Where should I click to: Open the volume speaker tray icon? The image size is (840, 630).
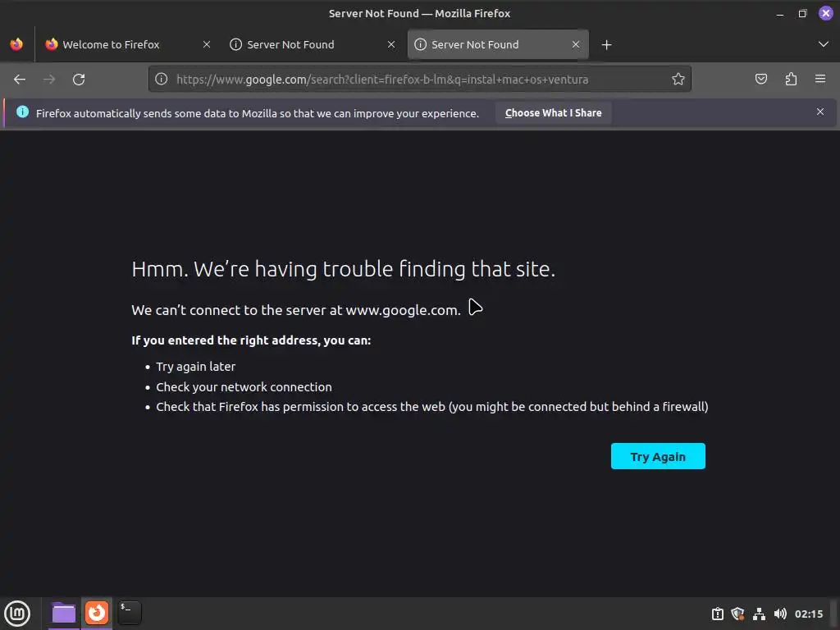pos(780,614)
